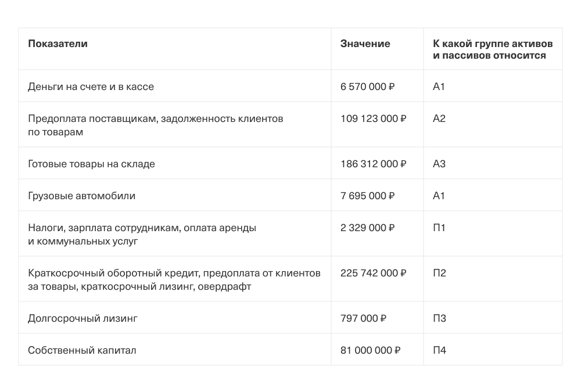Select the "Грузовые автомобили" row label
Image resolution: width=581 pixels, height=392 pixels.
tap(81, 196)
